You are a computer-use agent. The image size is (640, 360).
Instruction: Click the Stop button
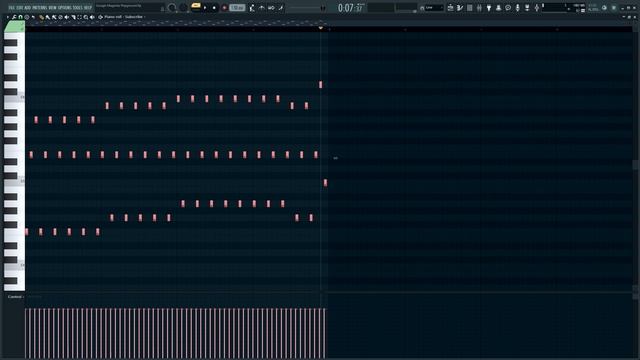[x=214, y=7]
